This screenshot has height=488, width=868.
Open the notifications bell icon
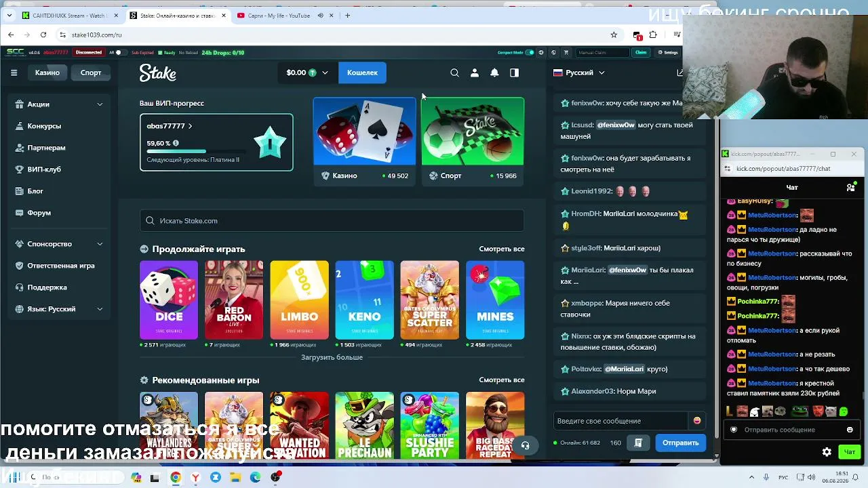(494, 73)
